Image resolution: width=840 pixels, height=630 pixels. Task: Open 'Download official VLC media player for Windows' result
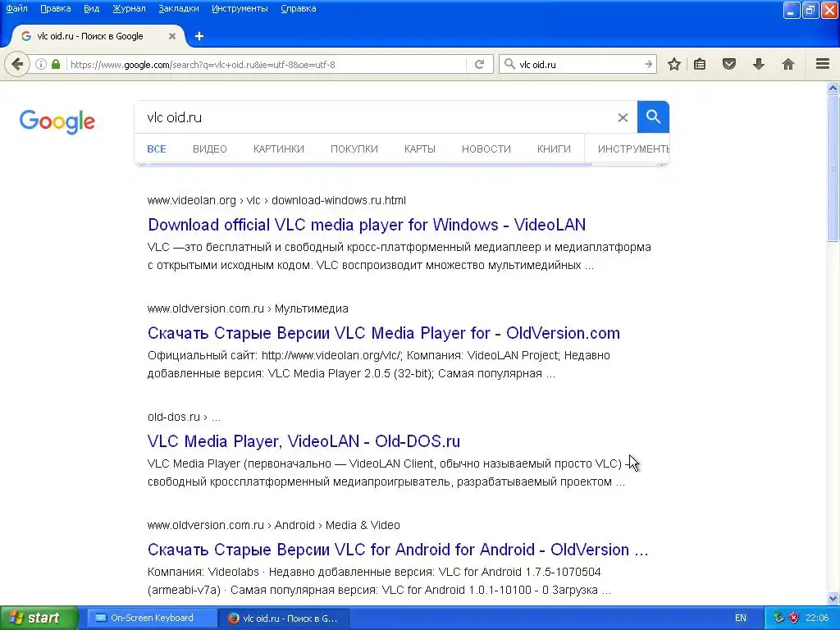click(x=367, y=225)
